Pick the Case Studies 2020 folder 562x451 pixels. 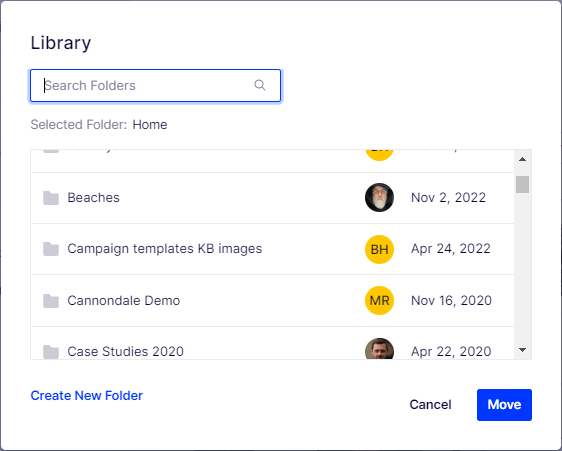coord(272,343)
